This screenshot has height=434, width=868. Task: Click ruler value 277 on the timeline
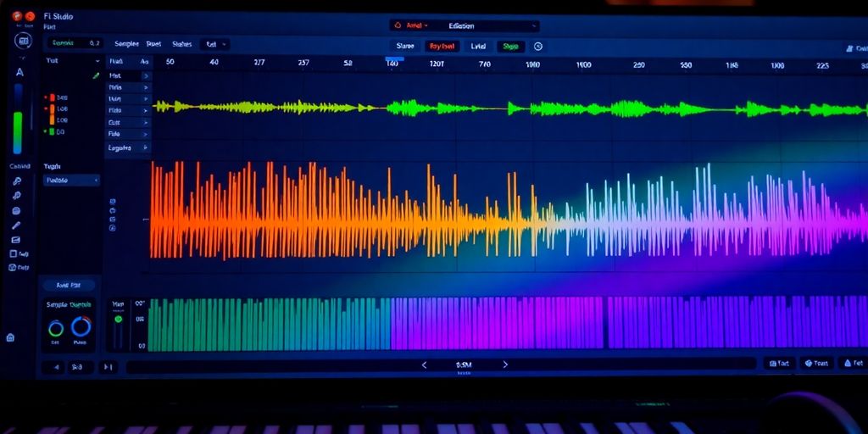tap(259, 63)
